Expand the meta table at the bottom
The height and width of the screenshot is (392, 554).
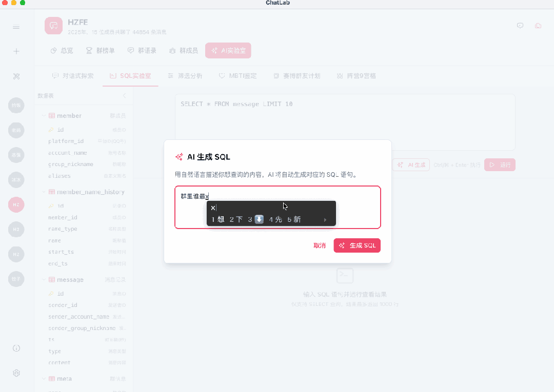point(44,378)
